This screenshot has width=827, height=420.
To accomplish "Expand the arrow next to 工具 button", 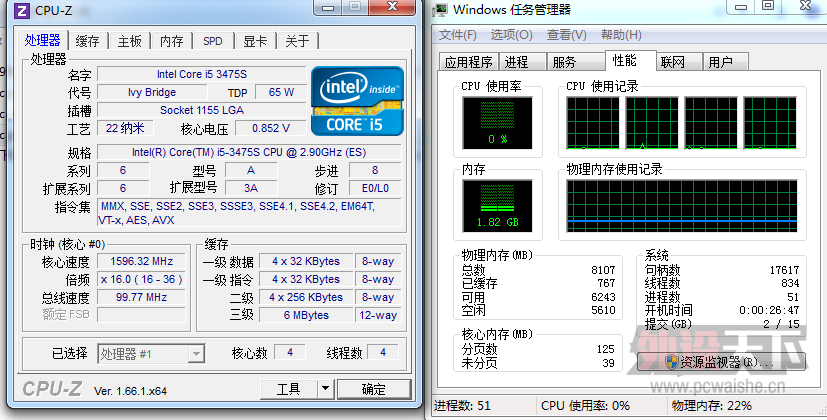I will 325,389.
